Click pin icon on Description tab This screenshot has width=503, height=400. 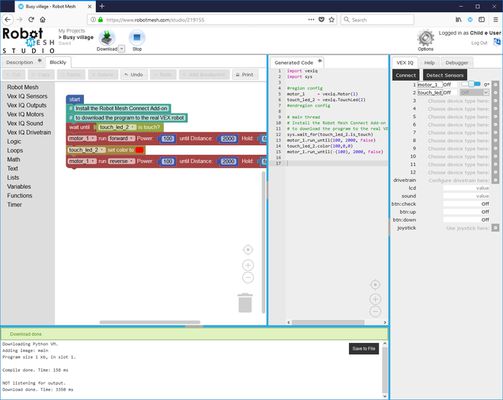point(39,61)
